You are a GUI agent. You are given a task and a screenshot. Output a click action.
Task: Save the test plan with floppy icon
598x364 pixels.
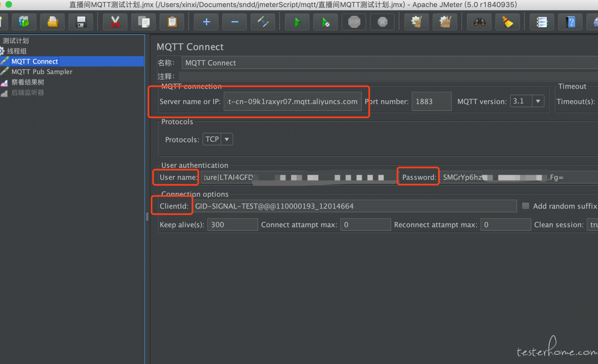[x=81, y=22]
